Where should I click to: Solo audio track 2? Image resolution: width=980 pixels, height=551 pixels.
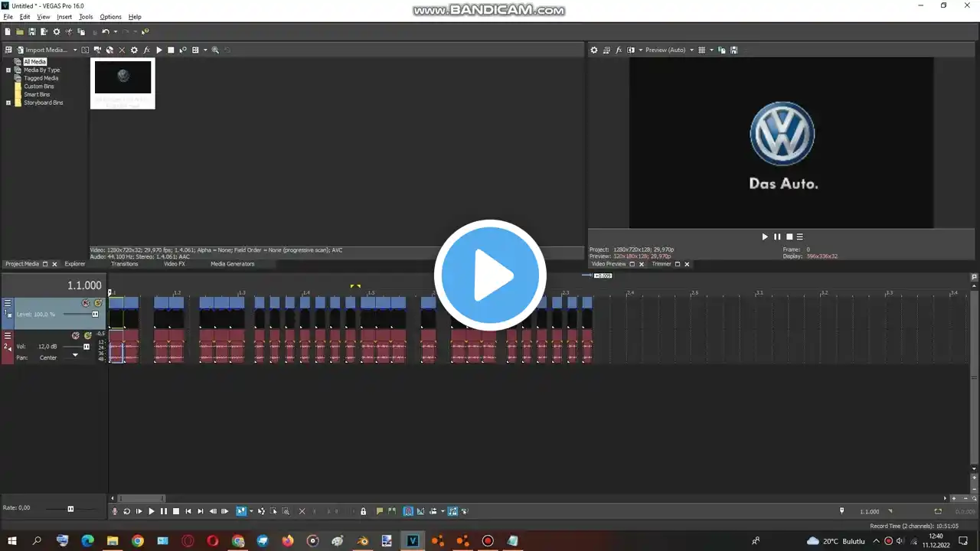[88, 335]
